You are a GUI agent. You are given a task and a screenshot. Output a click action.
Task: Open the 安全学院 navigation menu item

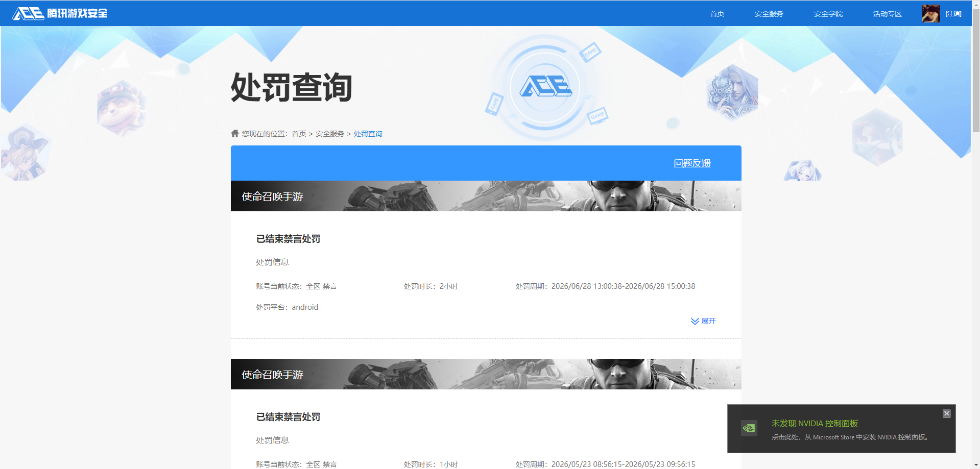click(x=828, y=14)
